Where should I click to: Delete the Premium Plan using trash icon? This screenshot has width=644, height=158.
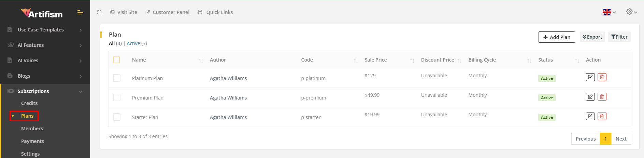pyautogui.click(x=602, y=97)
